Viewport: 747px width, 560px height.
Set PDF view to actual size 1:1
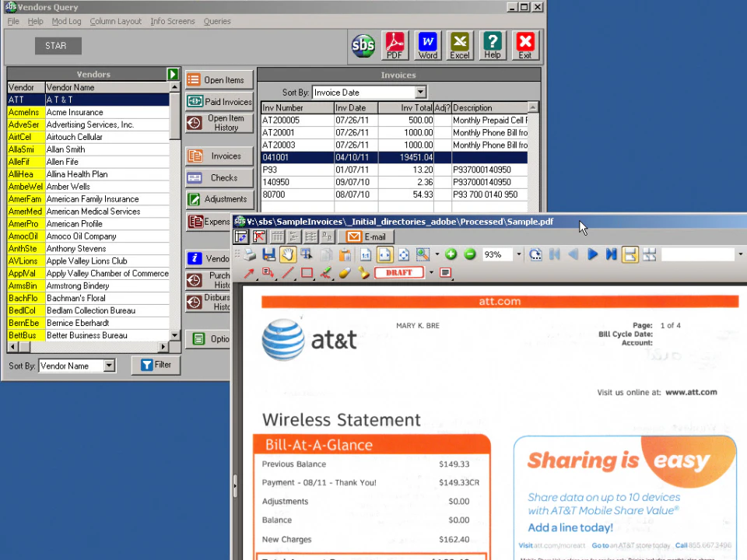366,255
